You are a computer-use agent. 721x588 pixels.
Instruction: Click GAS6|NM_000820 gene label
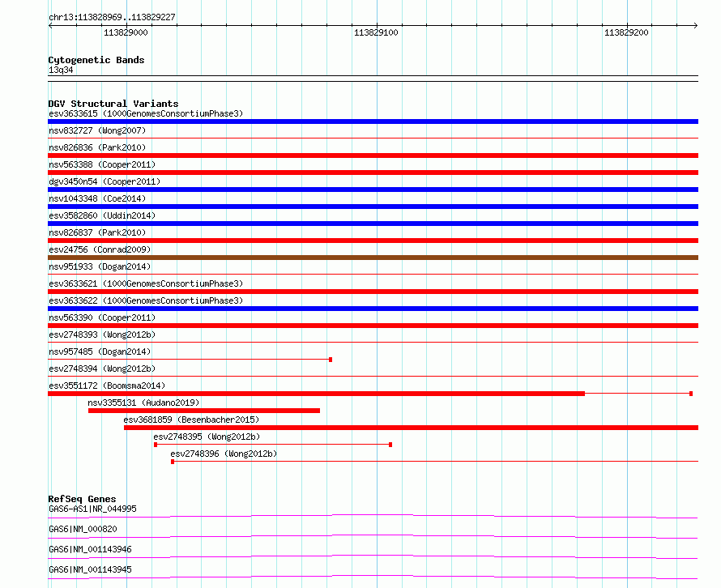(x=83, y=529)
